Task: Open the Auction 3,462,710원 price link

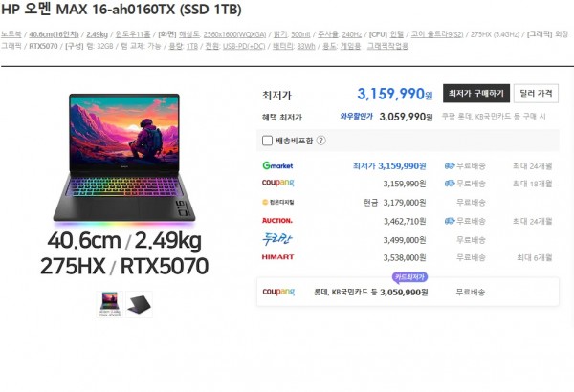Action: (405, 221)
